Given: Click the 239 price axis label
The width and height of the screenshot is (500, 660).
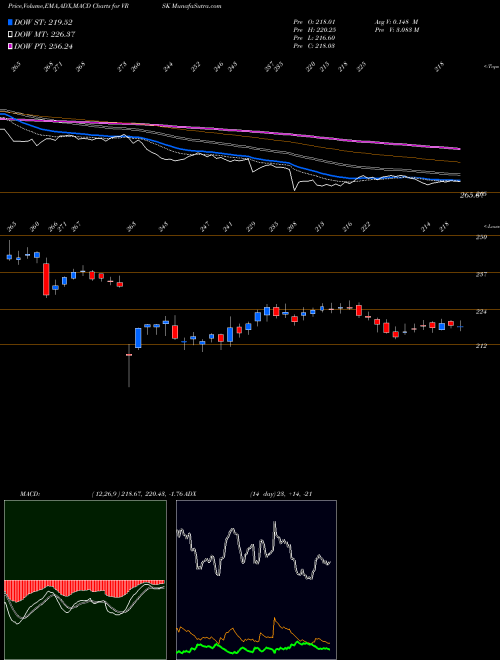Looking at the screenshot, I should [482, 237].
